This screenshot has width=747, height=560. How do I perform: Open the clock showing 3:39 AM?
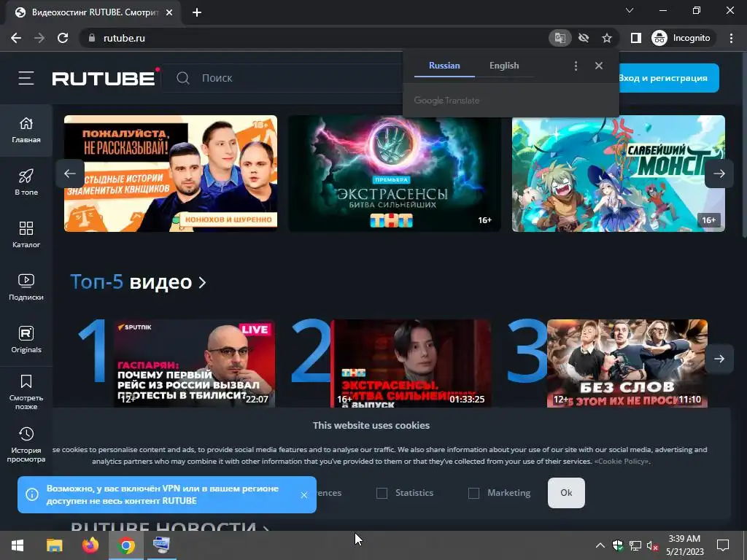(x=684, y=545)
